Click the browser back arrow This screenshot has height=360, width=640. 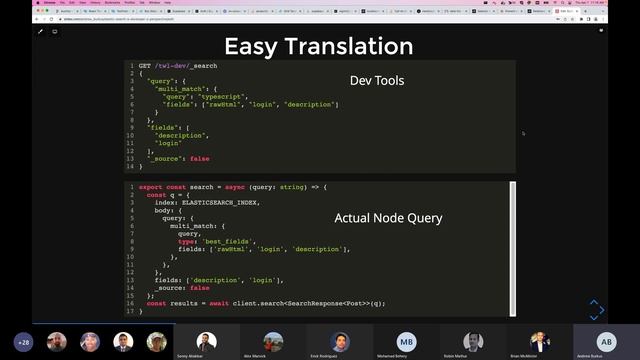[x=37, y=19]
